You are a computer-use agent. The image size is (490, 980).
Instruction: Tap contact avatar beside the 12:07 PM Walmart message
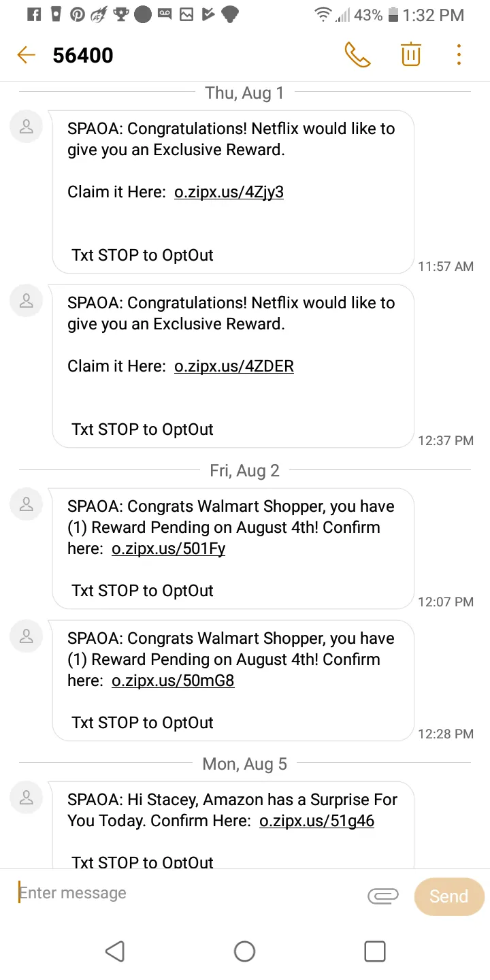point(27,504)
